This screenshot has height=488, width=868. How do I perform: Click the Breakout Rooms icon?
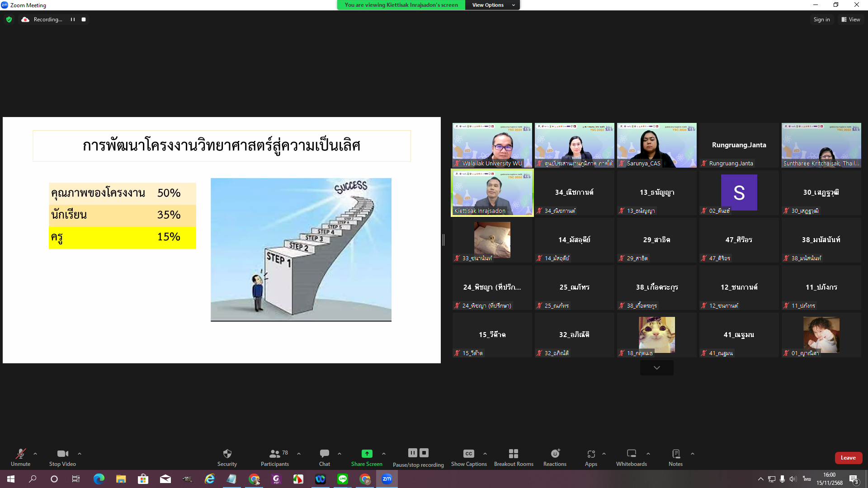513,454
